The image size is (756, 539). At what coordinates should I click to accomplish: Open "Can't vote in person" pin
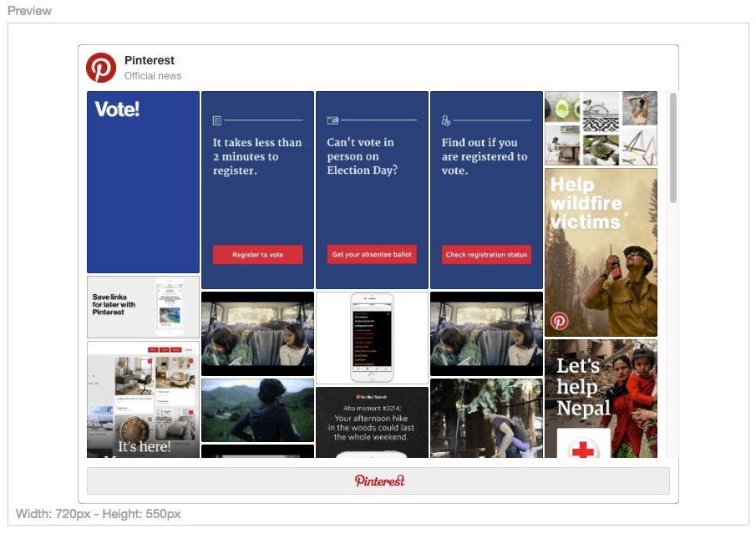372,190
